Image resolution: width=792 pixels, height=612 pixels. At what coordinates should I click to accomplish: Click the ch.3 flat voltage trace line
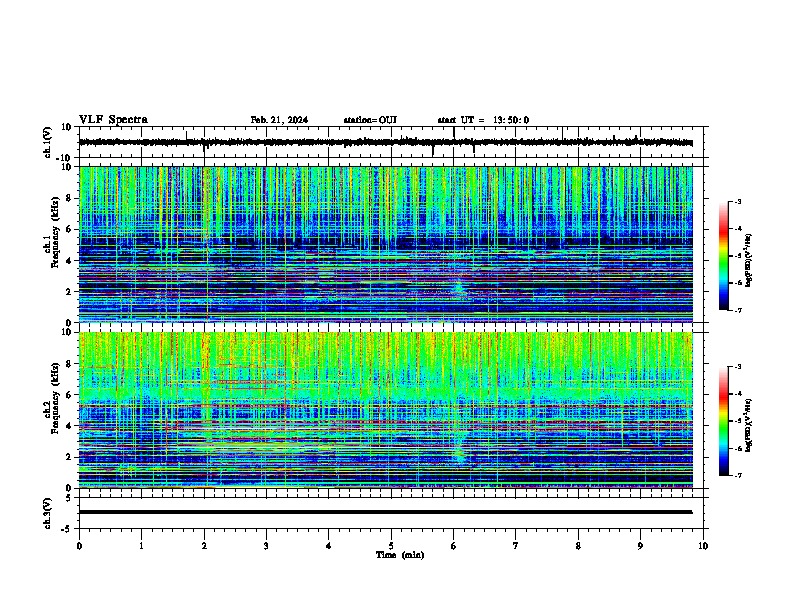coord(386,512)
